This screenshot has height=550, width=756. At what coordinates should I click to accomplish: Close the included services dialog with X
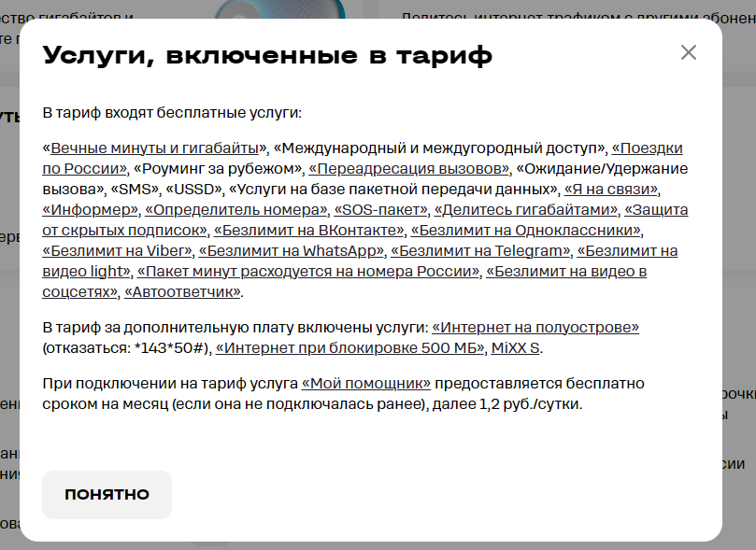(x=688, y=52)
